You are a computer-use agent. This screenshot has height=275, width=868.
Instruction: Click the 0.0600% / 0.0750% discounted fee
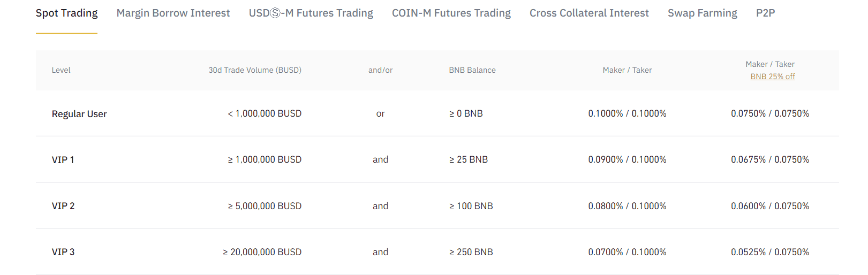point(769,206)
